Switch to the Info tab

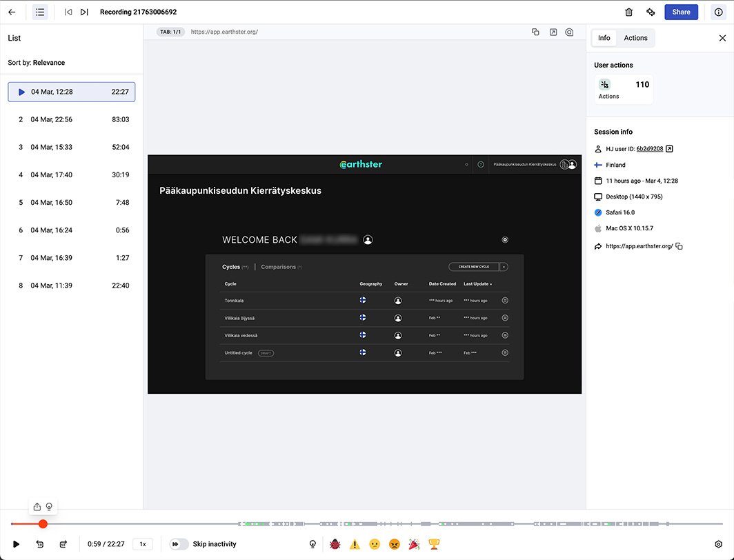[x=604, y=38]
